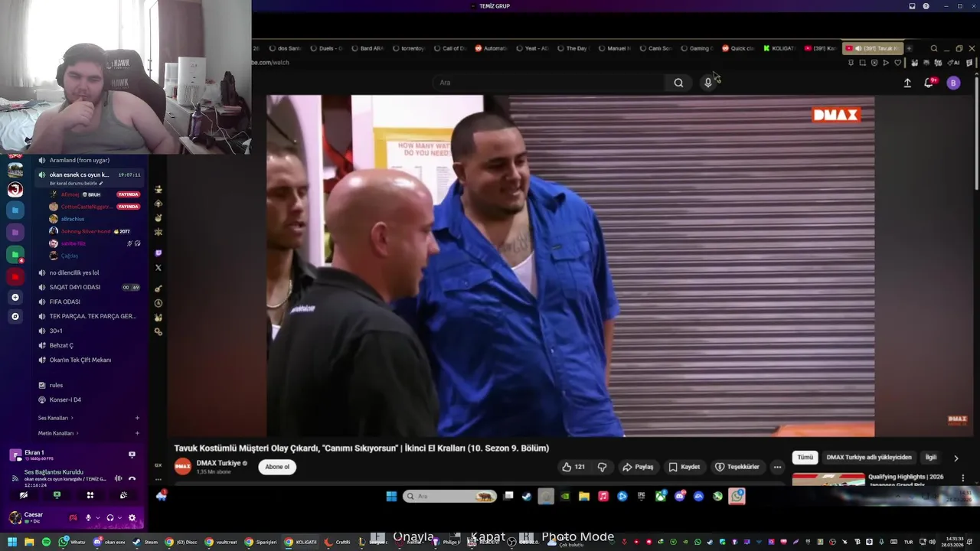Open the YouTube upload/create icon
The width and height of the screenshot is (980, 551).
click(907, 83)
